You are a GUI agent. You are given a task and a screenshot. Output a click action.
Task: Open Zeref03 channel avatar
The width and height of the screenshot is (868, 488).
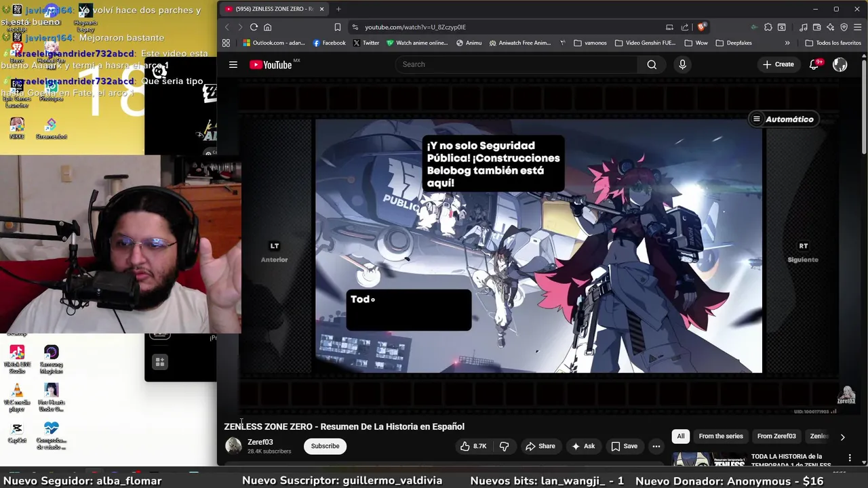coord(233,445)
